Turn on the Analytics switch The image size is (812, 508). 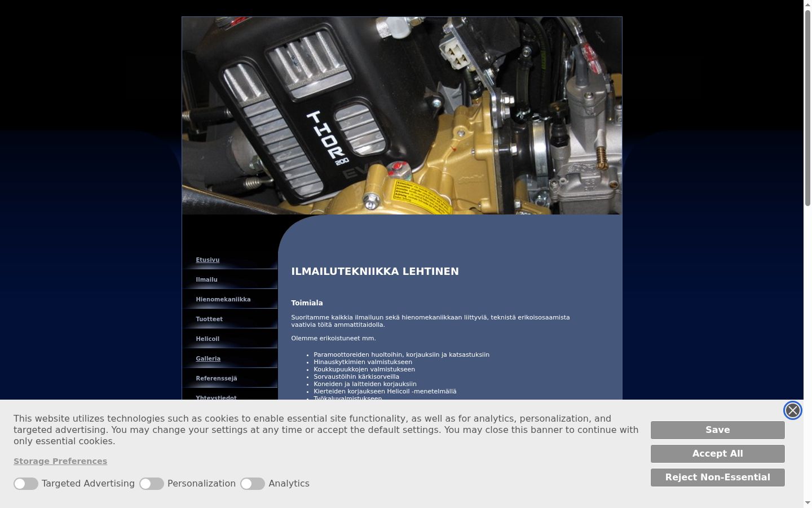click(x=253, y=484)
